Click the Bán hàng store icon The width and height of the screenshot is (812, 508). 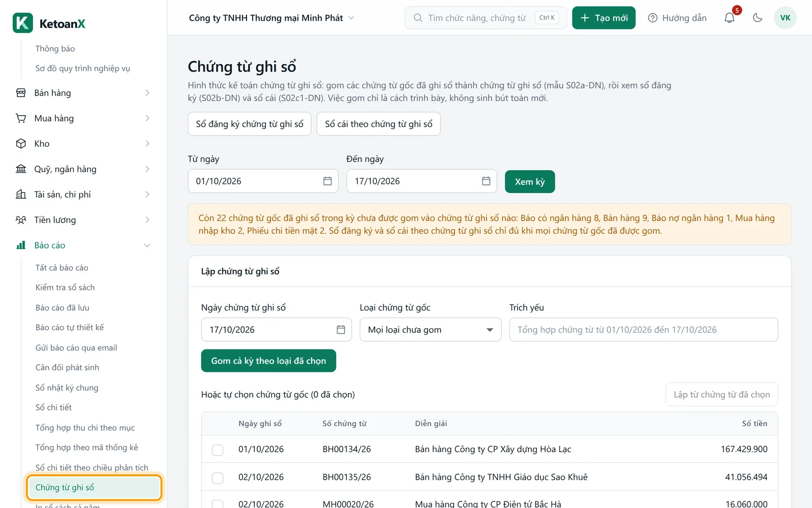point(21,93)
